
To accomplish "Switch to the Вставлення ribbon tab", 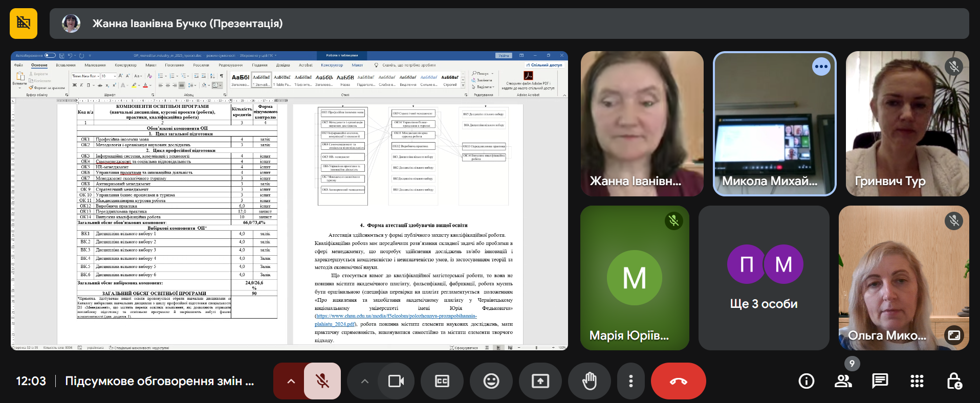I will 66,65.
